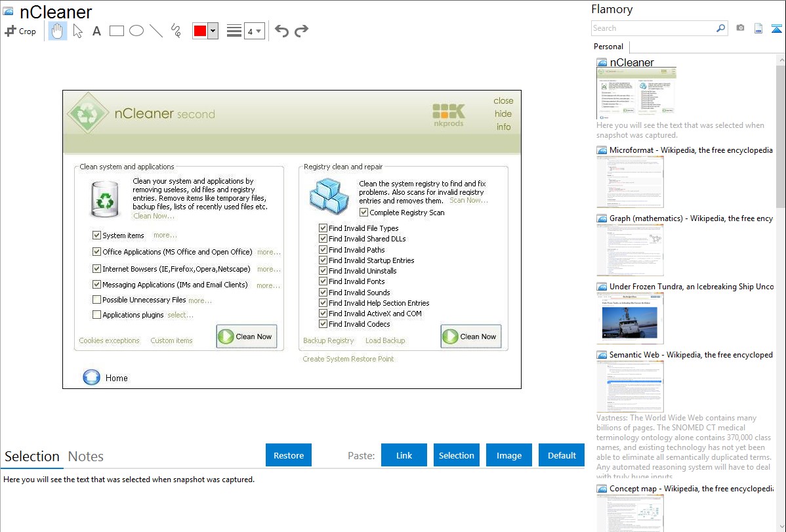
Task: Open the Graph (mathematics) snapshot thumbnail
Action: pyautogui.click(x=630, y=250)
